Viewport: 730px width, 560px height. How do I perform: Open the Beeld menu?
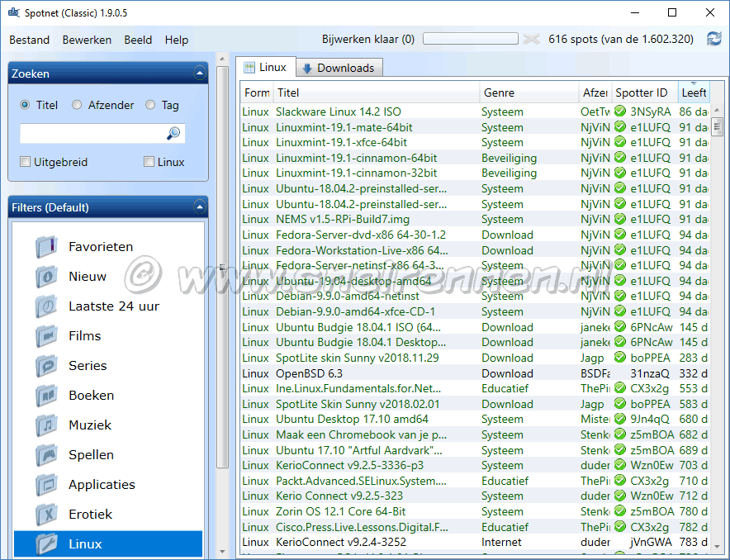pos(138,40)
